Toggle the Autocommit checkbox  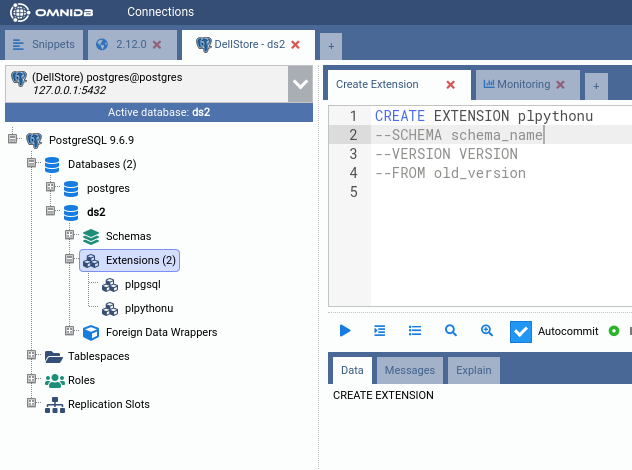click(x=521, y=331)
